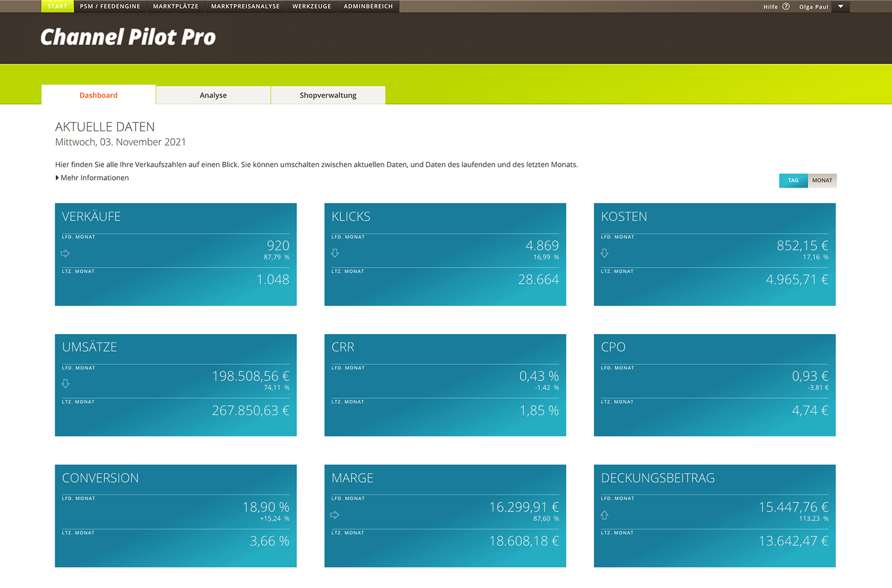Click the KLICKS card title

point(351,216)
